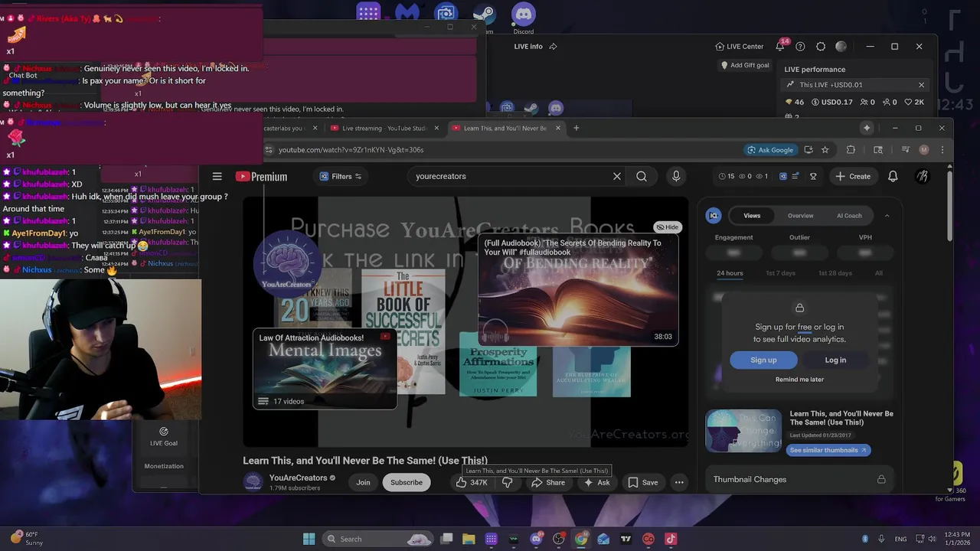The image size is (980, 551).
Task: Join the YouAreCreators channel membership
Action: point(363,482)
